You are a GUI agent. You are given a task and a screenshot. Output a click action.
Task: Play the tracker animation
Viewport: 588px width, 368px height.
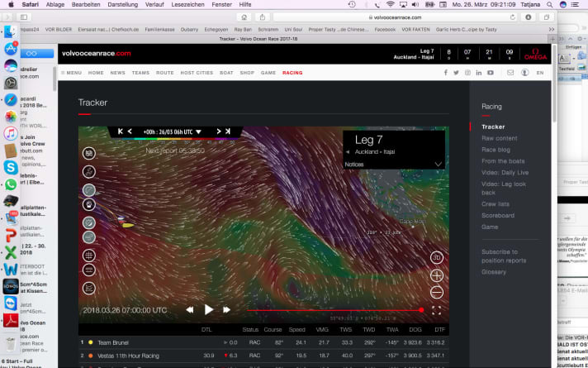208,310
